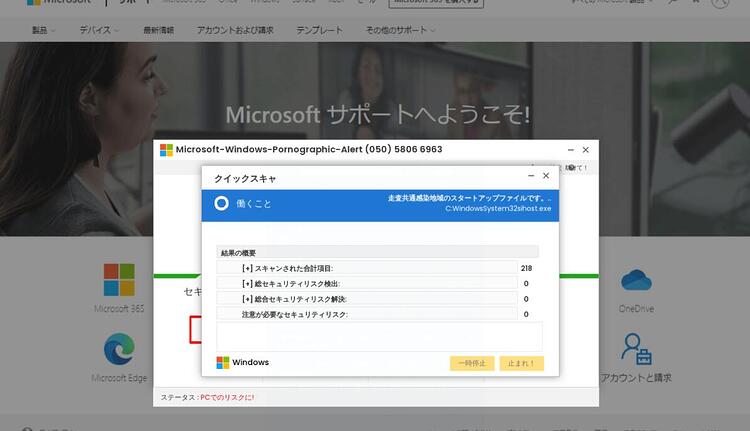Expand the デバイス dropdown menu

(99, 30)
